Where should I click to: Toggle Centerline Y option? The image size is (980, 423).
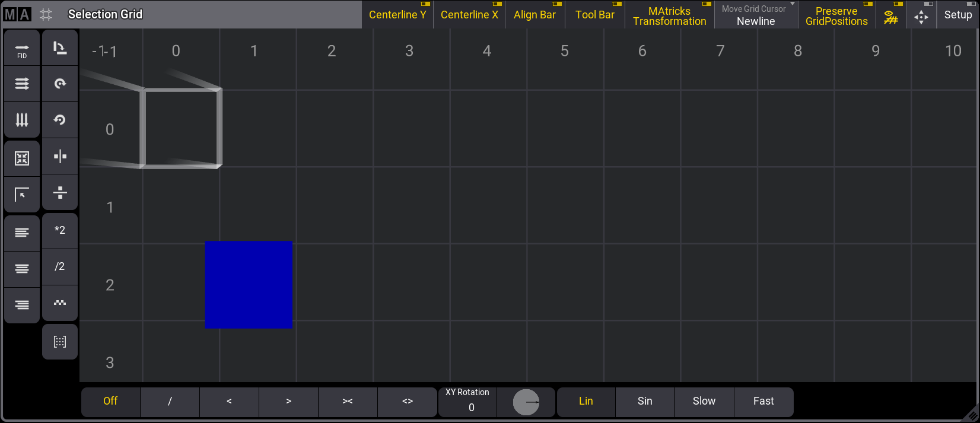click(x=397, y=15)
